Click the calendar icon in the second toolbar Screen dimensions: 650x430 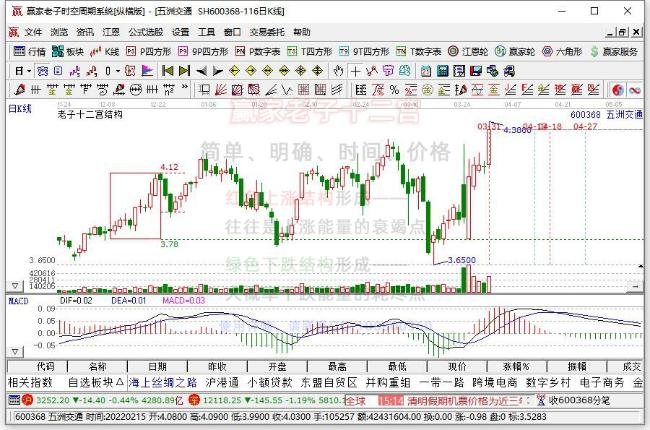click(426, 71)
